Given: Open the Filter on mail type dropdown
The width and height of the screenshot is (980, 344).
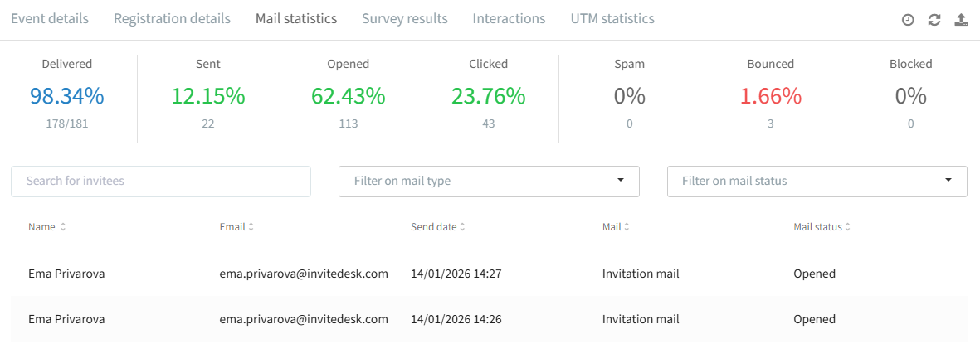Looking at the screenshot, I should point(489,181).
